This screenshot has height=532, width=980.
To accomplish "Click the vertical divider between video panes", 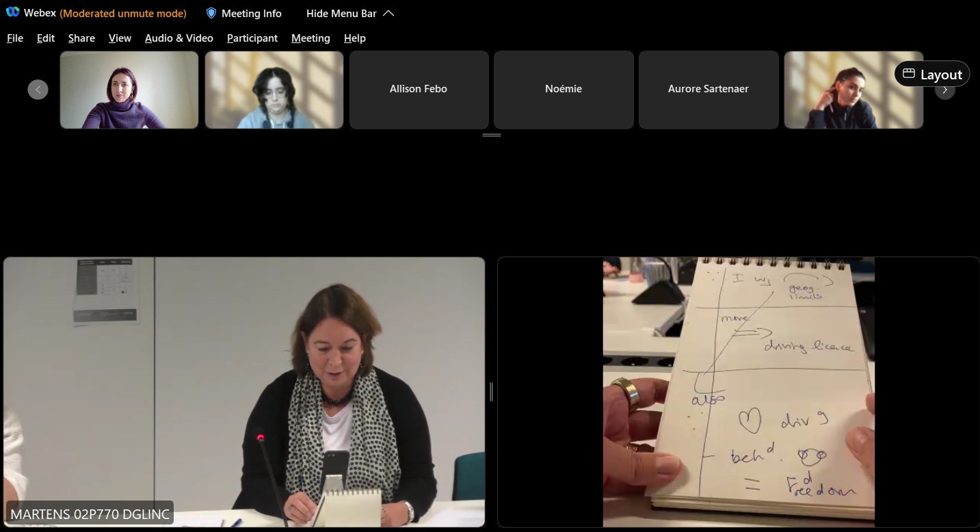I will pos(491,392).
